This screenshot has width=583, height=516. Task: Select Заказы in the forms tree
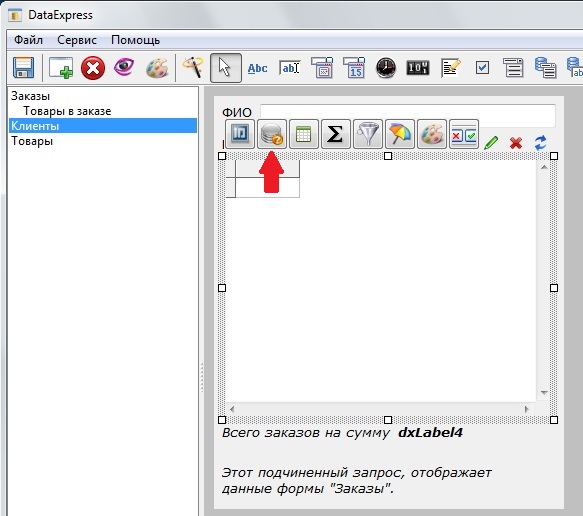(30, 96)
